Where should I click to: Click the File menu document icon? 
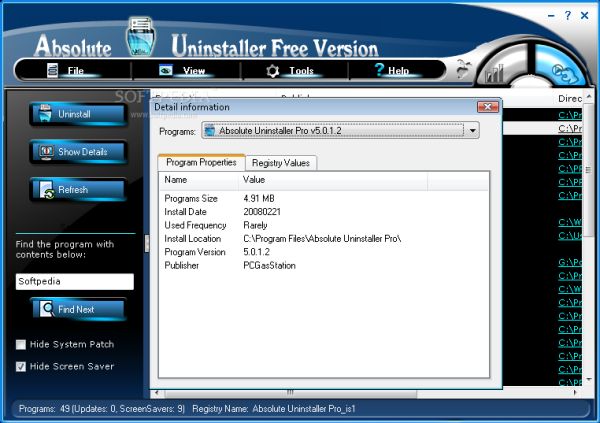[x=53, y=70]
